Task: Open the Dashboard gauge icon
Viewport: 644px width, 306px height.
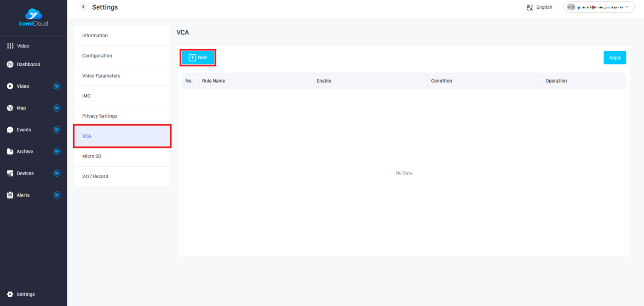Action: [x=10, y=64]
